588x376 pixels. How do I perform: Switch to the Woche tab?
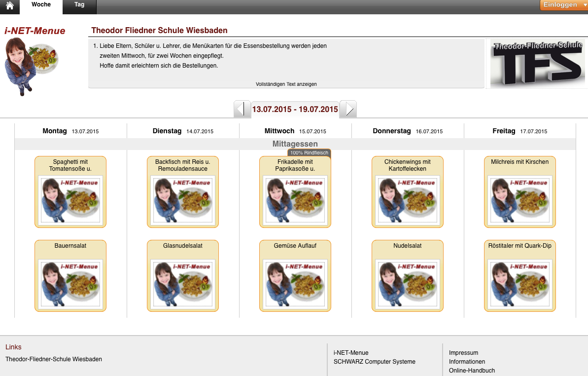(41, 5)
